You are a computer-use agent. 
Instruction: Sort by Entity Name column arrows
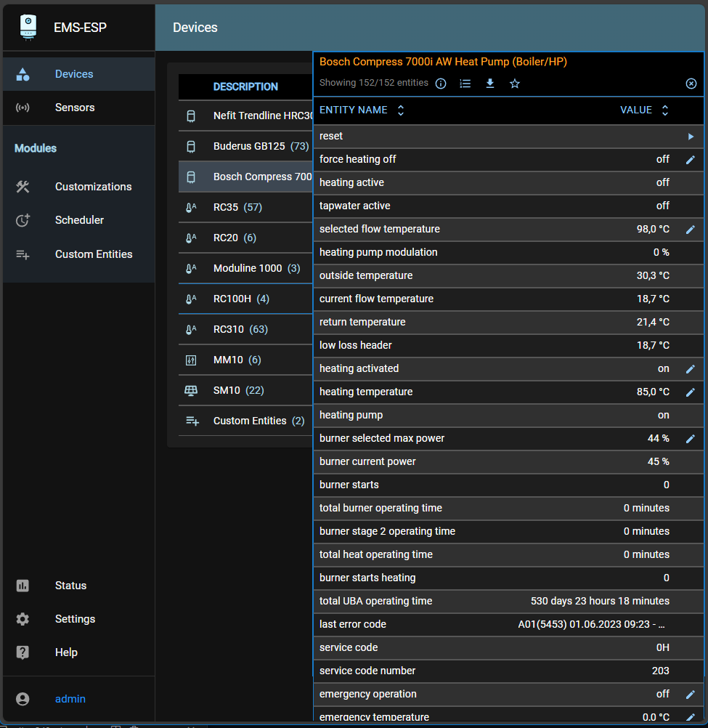click(400, 110)
